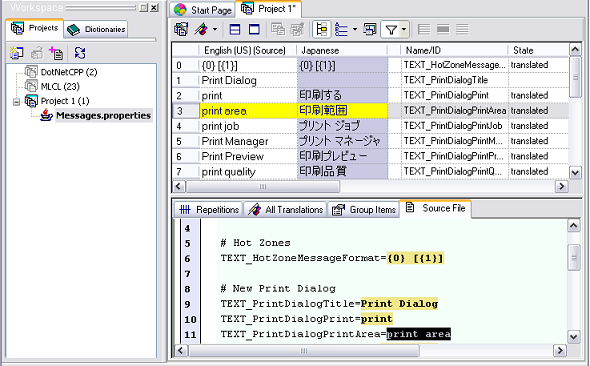The height and width of the screenshot is (366, 590).
Task: Click the grayed dialog pencil icon
Action: 298,29
